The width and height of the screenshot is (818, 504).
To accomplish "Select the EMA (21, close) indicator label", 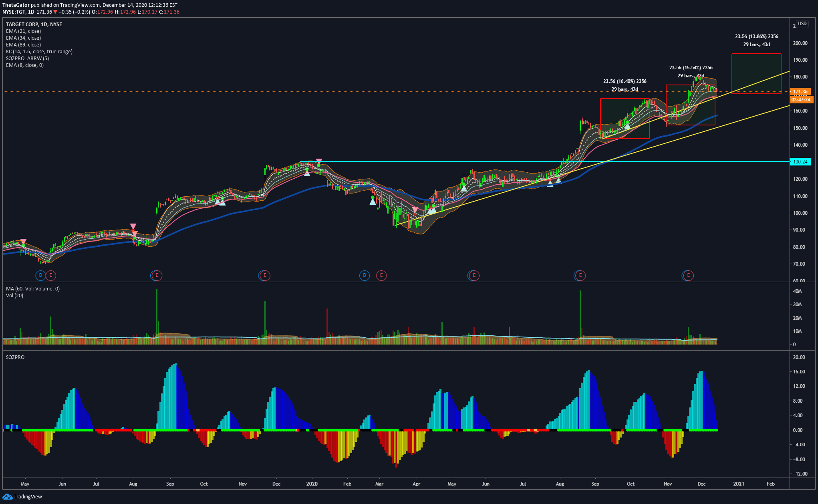I will pos(23,31).
